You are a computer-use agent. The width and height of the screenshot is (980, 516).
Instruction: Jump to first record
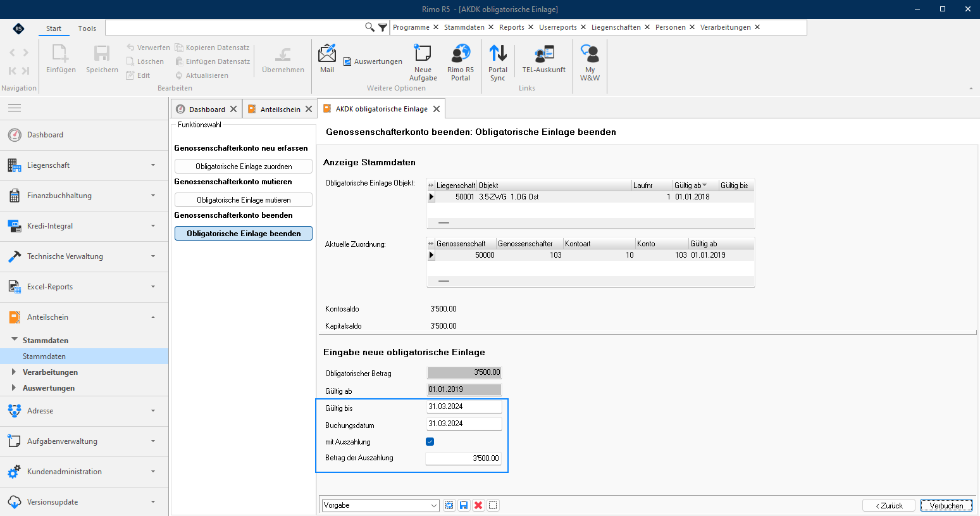[x=12, y=71]
